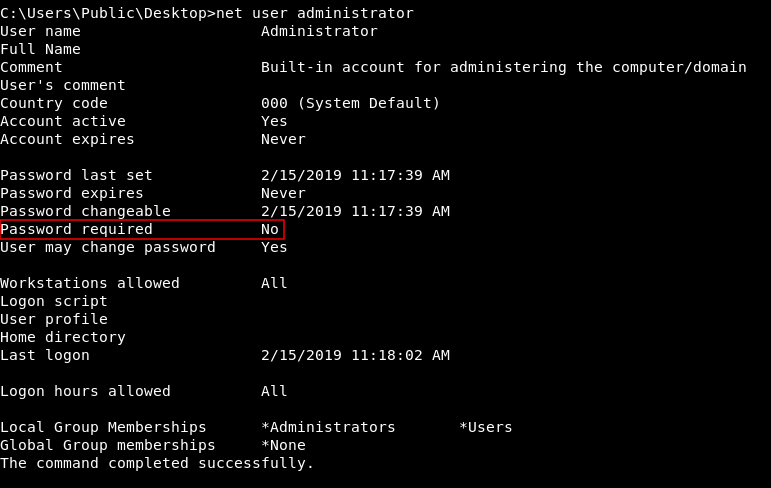Click the "Logon script" label

click(53, 301)
